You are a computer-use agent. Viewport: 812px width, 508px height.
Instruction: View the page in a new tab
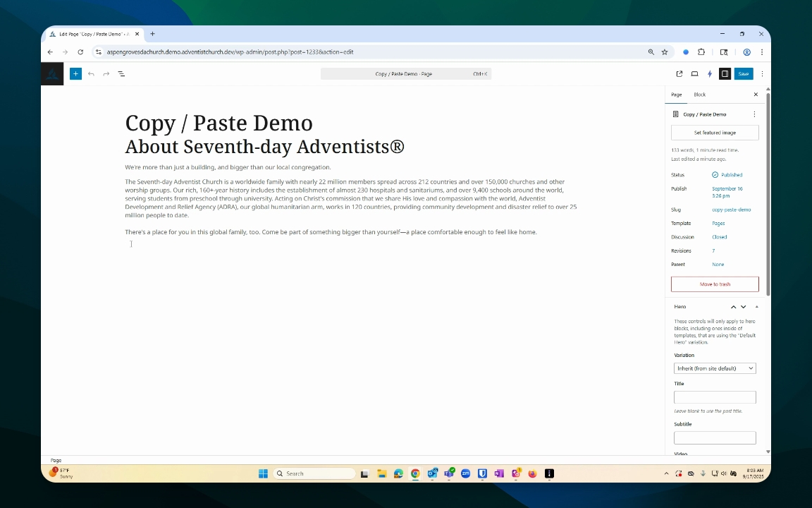tap(679, 73)
